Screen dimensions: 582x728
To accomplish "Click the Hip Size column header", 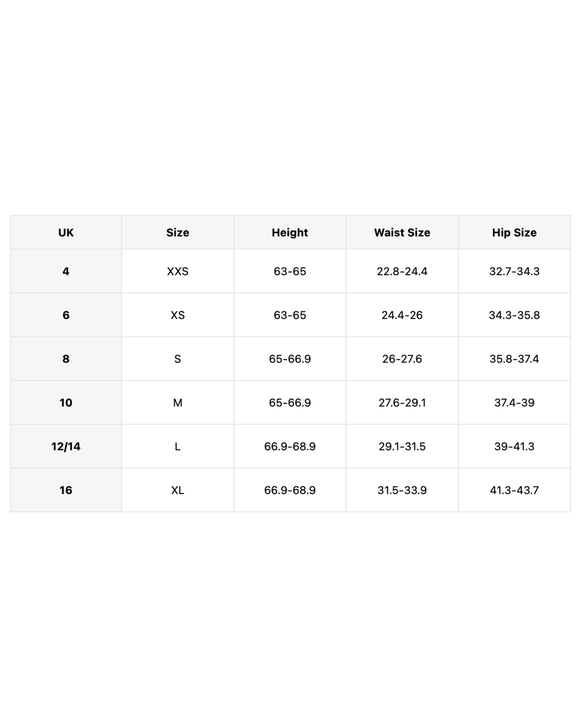I will click(x=515, y=232).
